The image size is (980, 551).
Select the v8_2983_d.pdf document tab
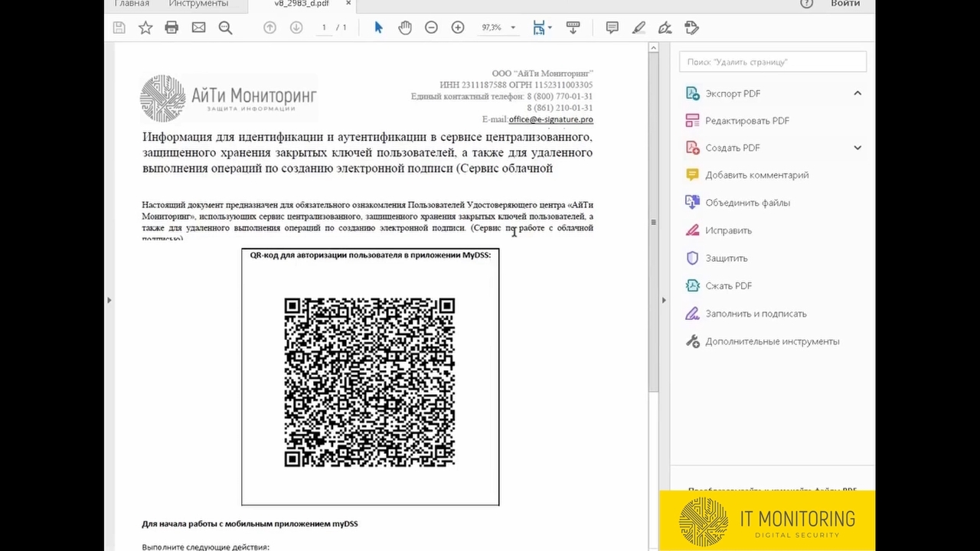click(302, 4)
